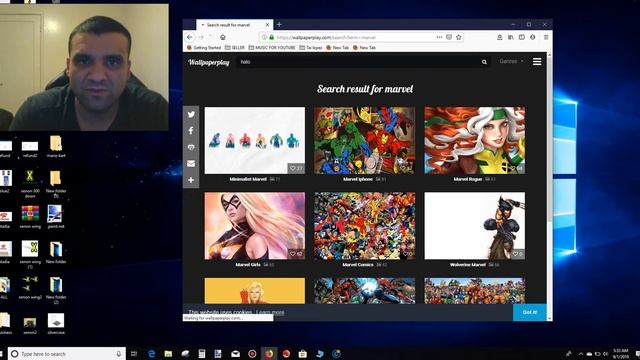Bookmark this page with the star icon
The image size is (640, 360).
[x=458, y=37]
